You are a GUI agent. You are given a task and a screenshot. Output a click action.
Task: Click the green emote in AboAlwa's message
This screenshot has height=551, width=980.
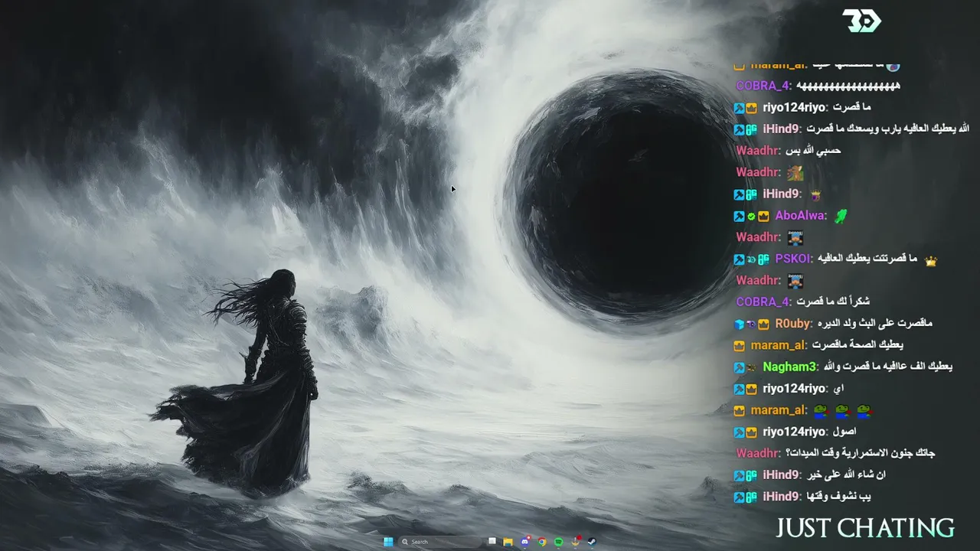841,216
